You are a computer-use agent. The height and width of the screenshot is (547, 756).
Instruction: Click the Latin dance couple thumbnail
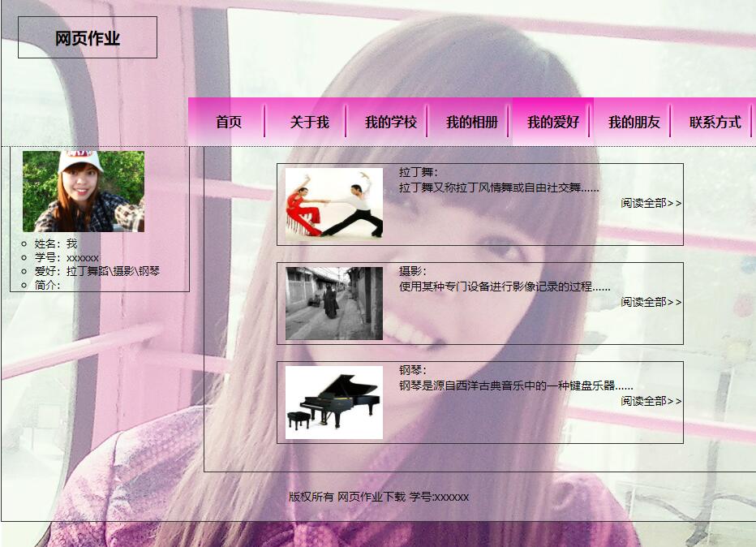[x=333, y=204]
